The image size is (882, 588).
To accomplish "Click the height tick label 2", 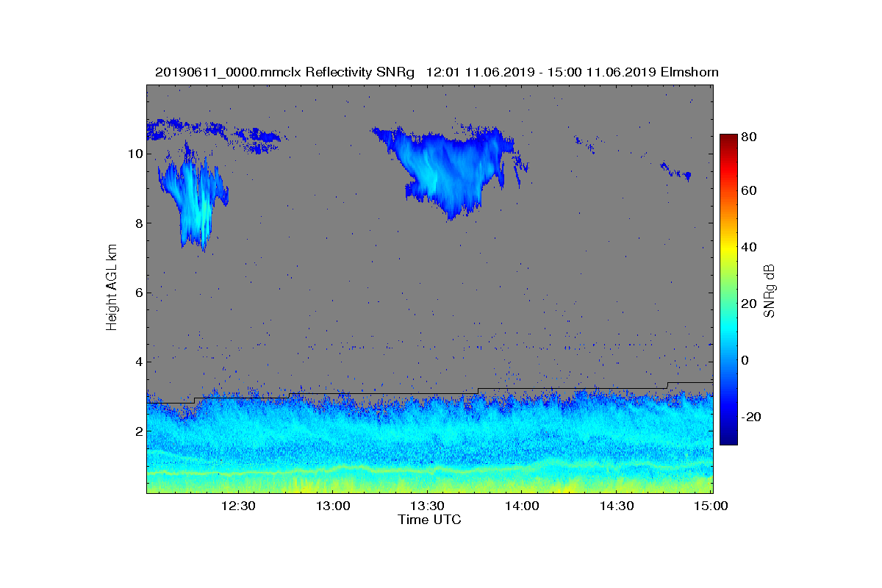I will 137,431.
